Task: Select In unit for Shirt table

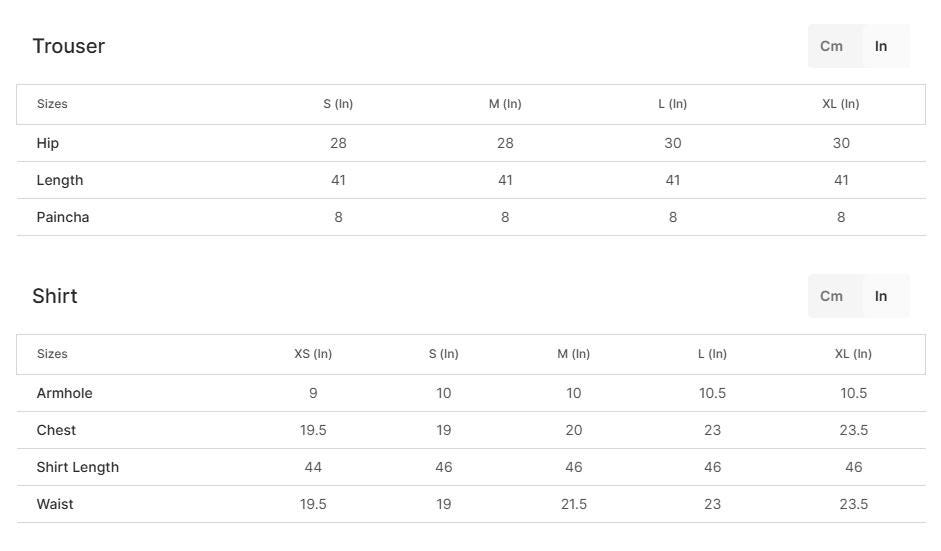Action: (881, 296)
